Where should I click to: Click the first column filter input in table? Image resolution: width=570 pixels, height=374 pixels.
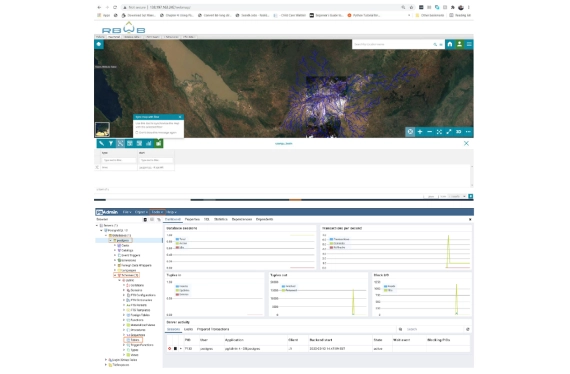(118, 160)
